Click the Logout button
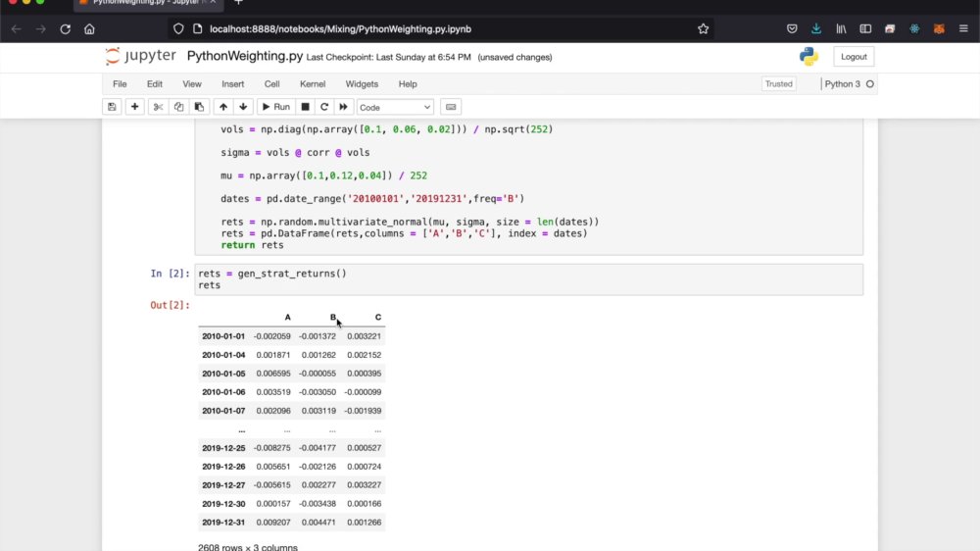Screen dimensions: 980x551 pyautogui.click(x=854, y=57)
